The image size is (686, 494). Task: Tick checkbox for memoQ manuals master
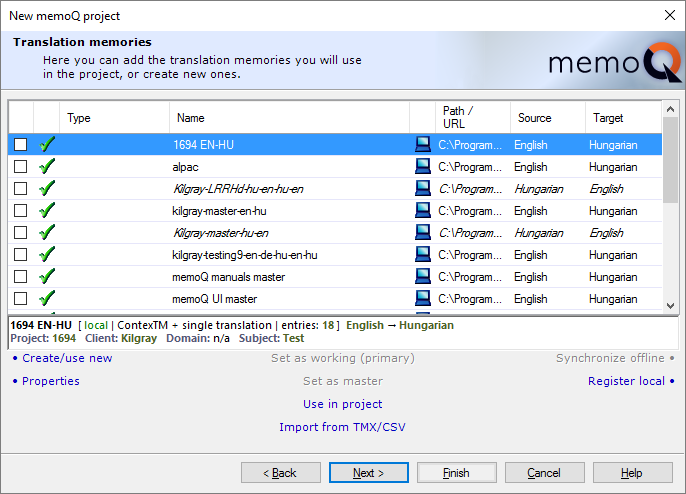tap(21, 277)
